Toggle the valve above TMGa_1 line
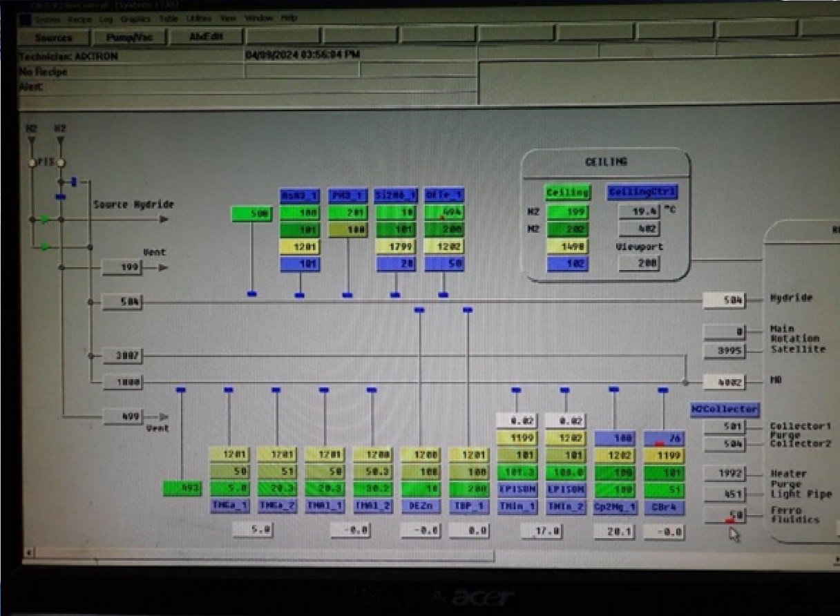This screenshot has width=840, height=616. [229, 390]
